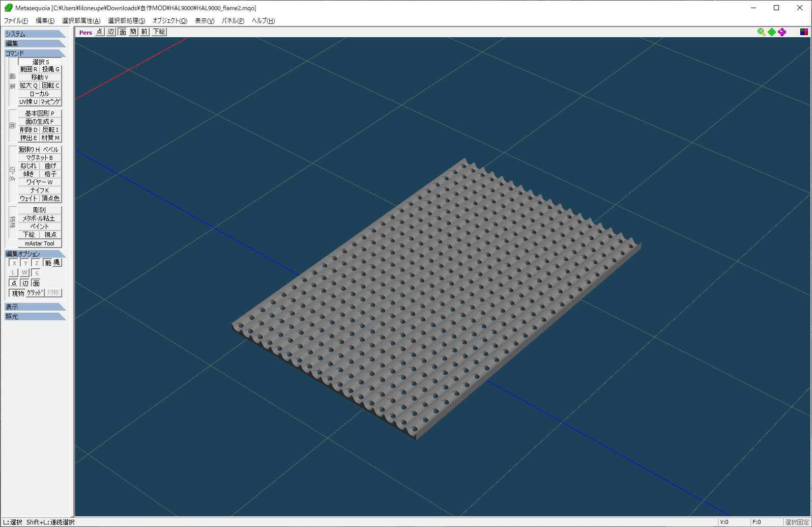
Task: Open the 選択部処理(S) menu
Action: pos(126,21)
